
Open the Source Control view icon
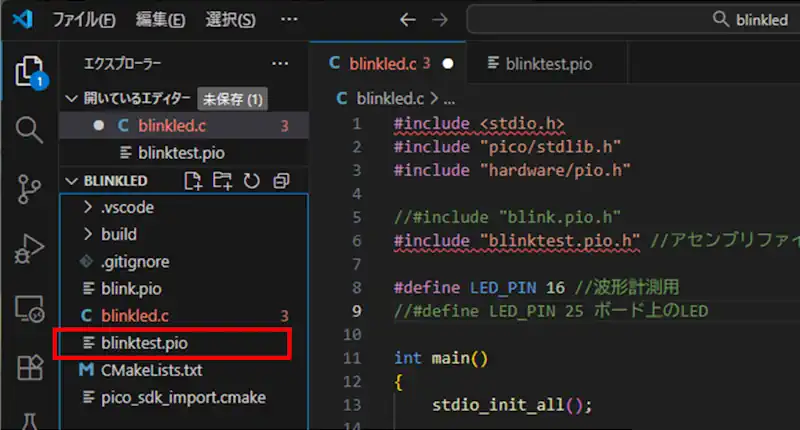(x=29, y=189)
